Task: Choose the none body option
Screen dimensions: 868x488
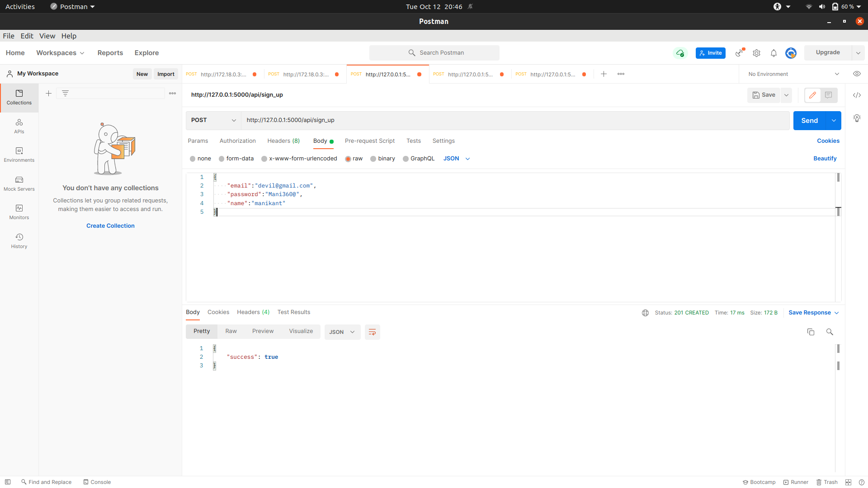Action: tap(193, 159)
